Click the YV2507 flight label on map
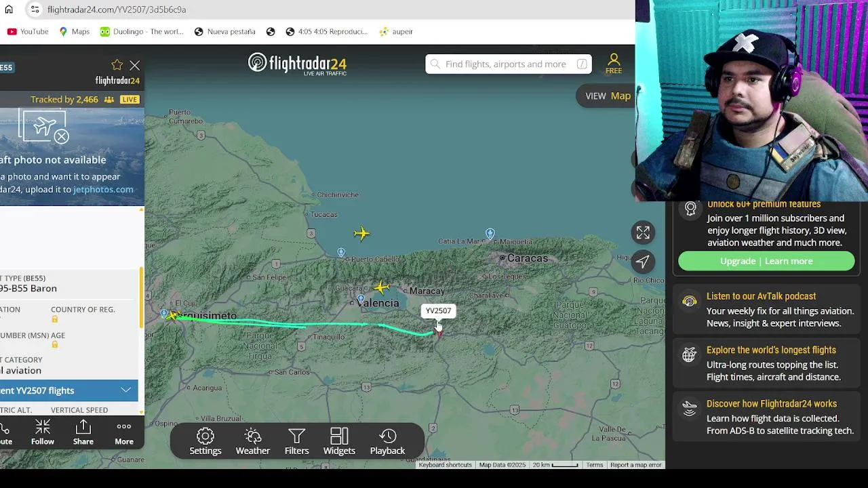868x488 pixels. click(x=438, y=311)
